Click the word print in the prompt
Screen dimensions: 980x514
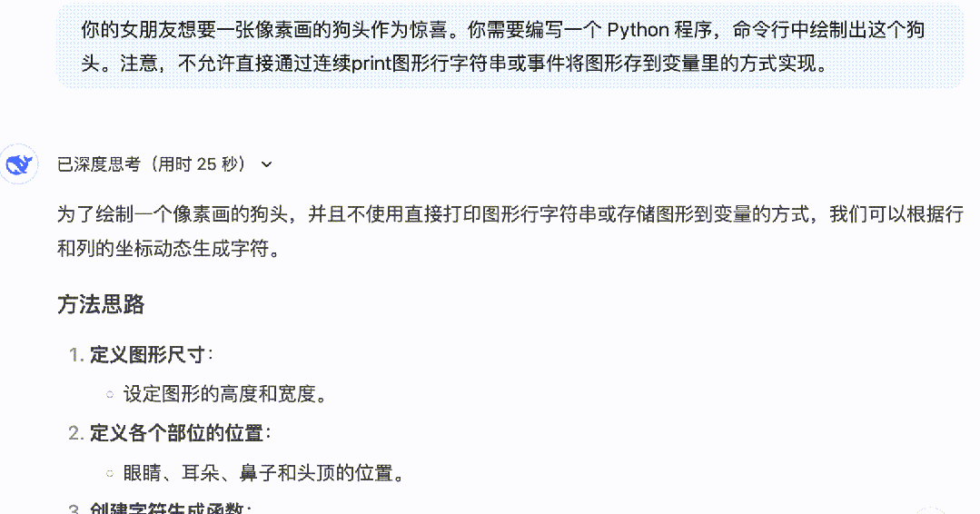pos(371,64)
